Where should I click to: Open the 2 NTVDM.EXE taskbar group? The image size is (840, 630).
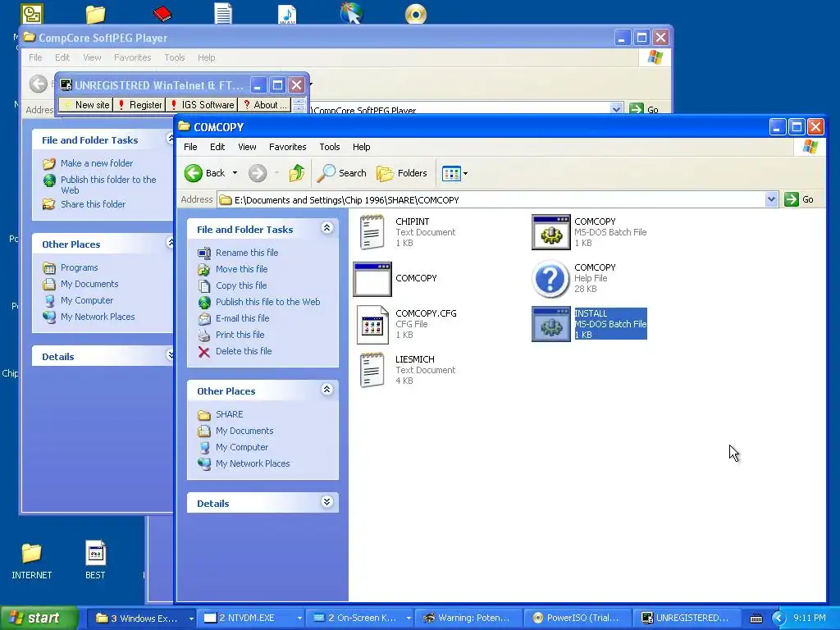click(x=252, y=619)
